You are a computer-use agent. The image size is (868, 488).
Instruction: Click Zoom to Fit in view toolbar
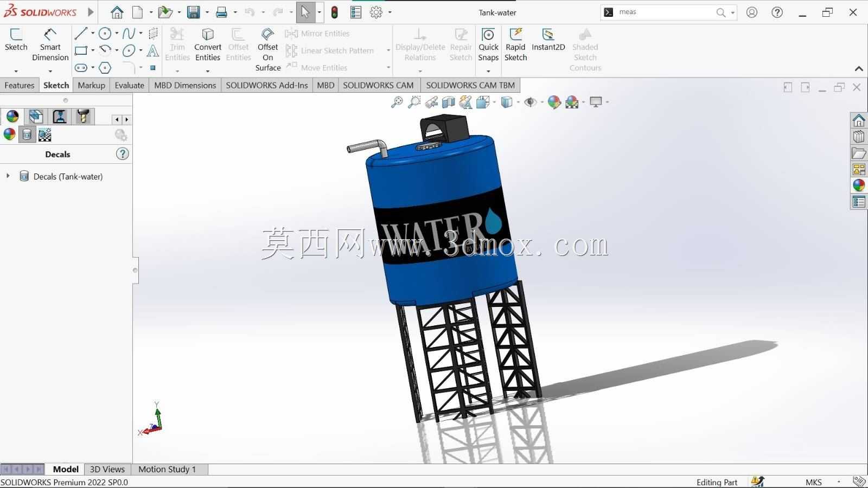point(397,102)
